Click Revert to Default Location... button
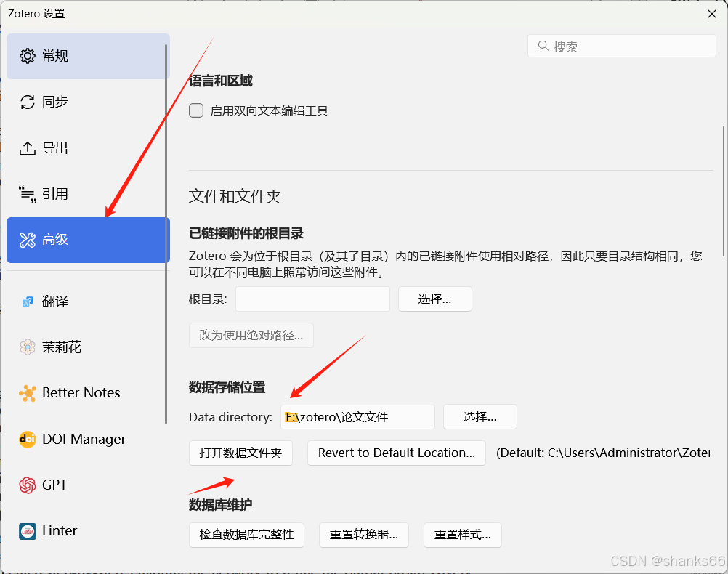This screenshot has width=728, height=574. pyautogui.click(x=397, y=453)
